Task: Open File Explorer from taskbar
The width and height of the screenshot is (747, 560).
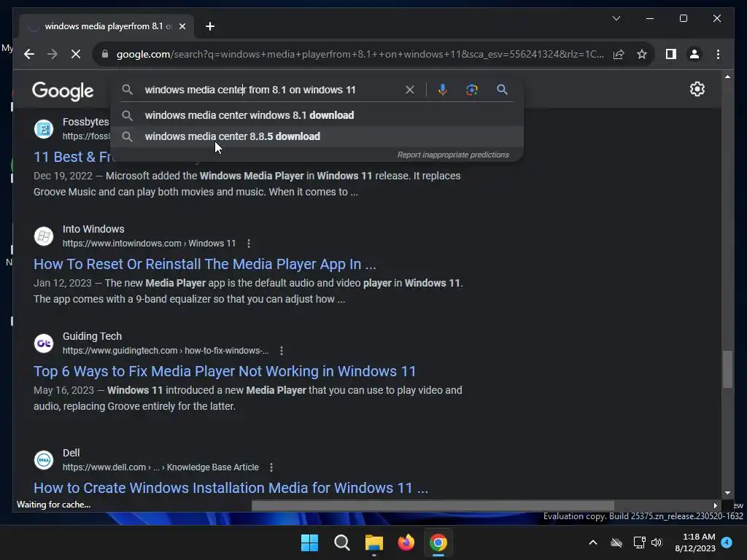Action: pos(374,542)
